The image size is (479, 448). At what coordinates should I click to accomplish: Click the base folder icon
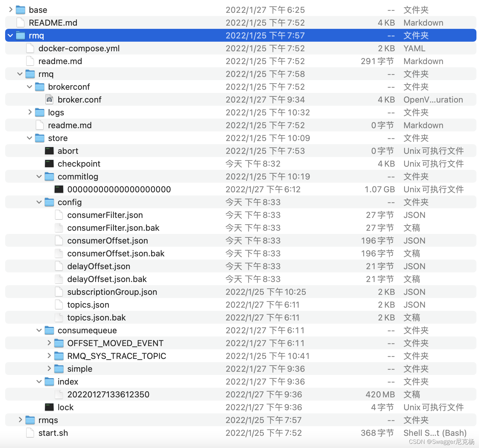(20, 10)
